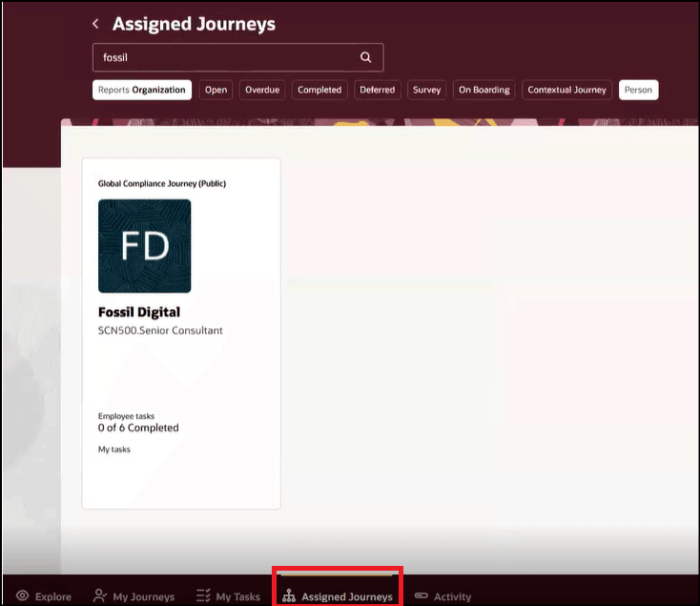Screen dimensions: 700x606
Task: Click the My Tasks checklist icon
Action: click(203, 596)
